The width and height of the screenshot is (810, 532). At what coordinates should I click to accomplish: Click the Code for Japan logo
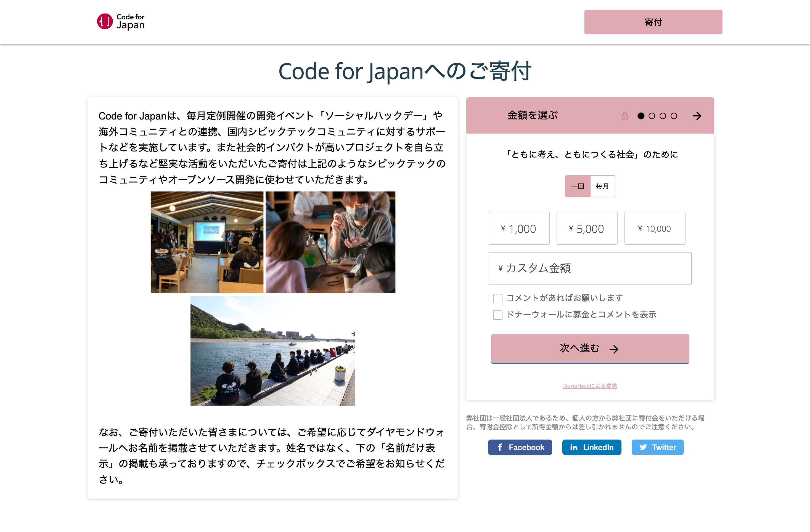click(x=121, y=22)
